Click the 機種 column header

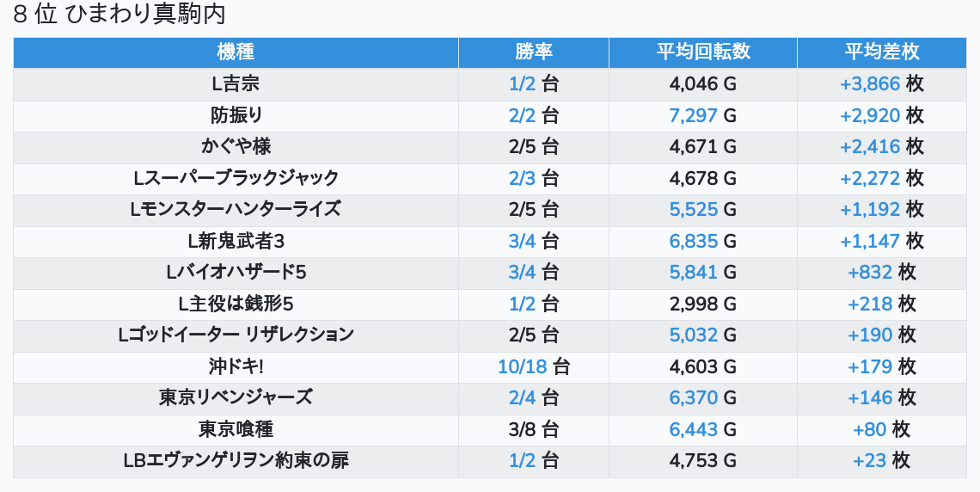coord(236,52)
